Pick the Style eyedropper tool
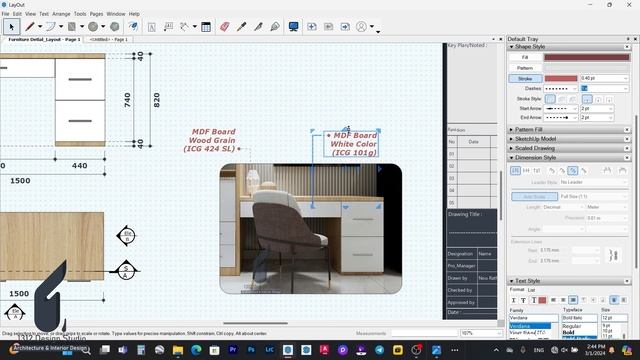Image resolution: width=640 pixels, height=360 pixels. pos(242,27)
